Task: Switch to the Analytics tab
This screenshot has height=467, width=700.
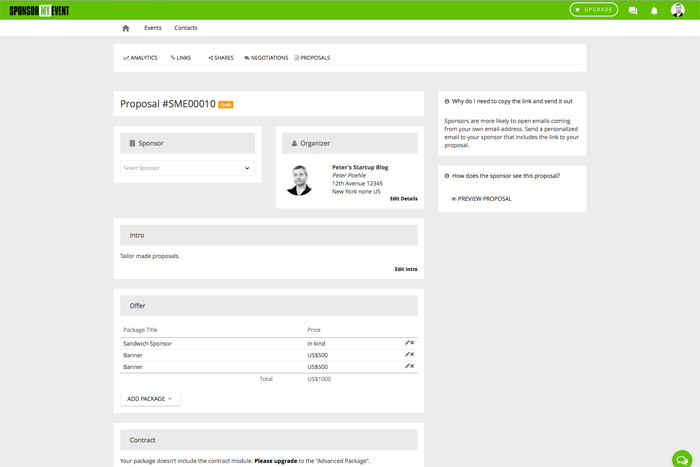Action: (x=140, y=58)
